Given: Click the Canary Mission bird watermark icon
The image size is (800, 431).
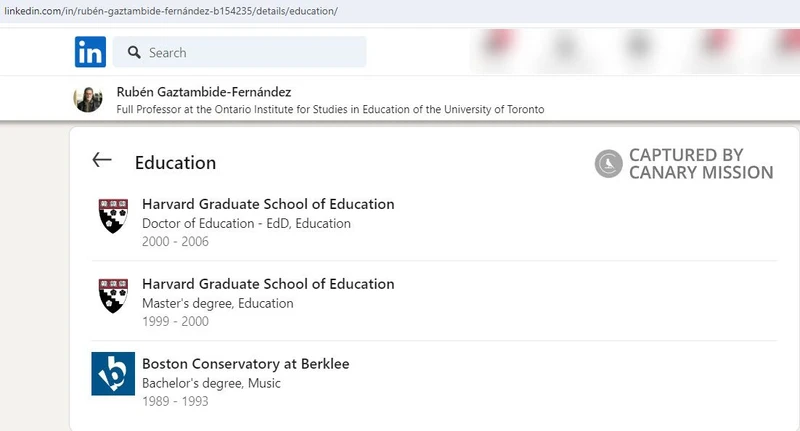Looking at the screenshot, I should pyautogui.click(x=608, y=164).
